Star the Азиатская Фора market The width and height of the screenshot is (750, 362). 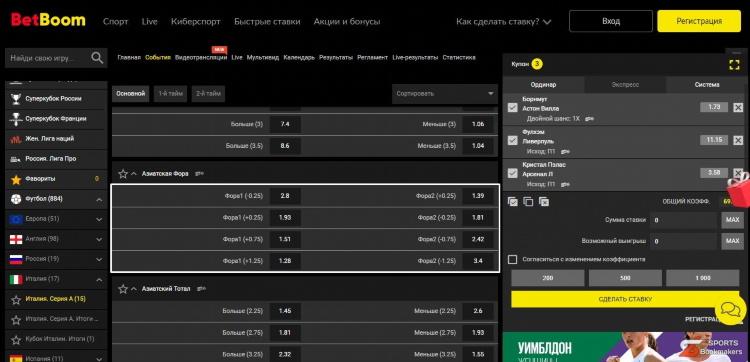123,174
